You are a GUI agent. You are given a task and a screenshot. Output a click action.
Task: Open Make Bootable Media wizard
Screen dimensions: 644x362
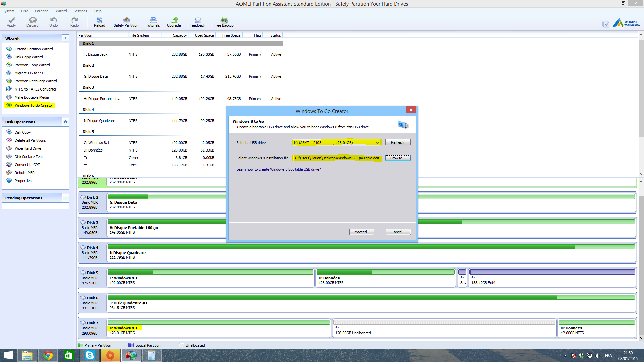[32, 97]
